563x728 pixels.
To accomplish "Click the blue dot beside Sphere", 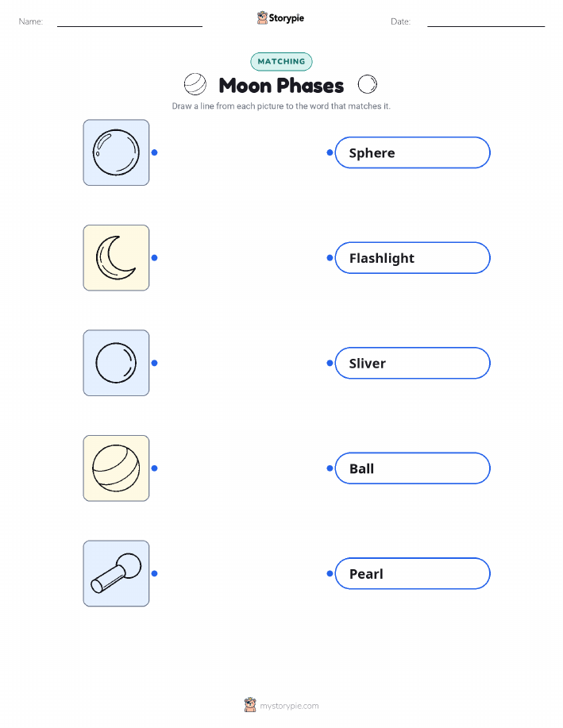I will pyautogui.click(x=330, y=152).
